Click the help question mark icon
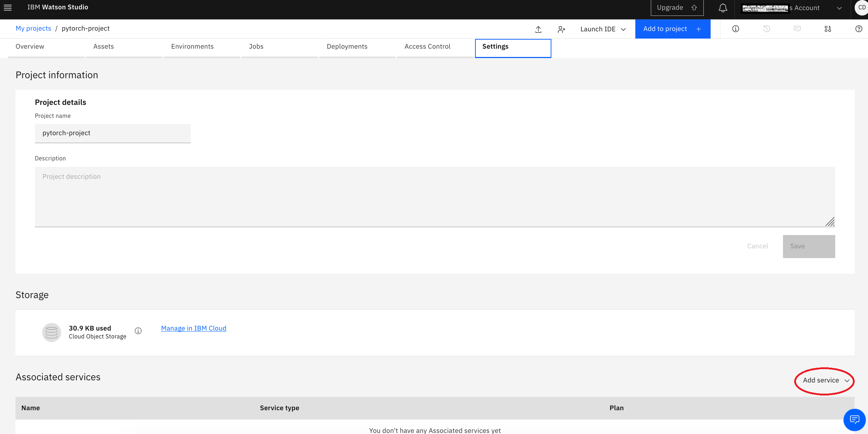This screenshot has height=434, width=868. [x=859, y=29]
